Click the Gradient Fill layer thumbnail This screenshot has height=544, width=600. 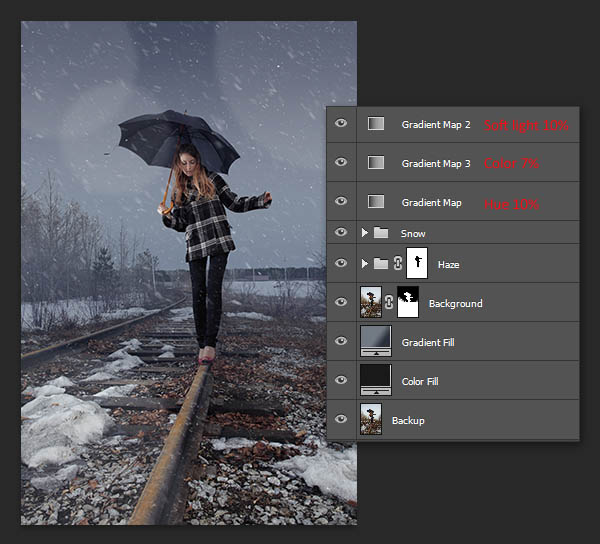tap(376, 342)
